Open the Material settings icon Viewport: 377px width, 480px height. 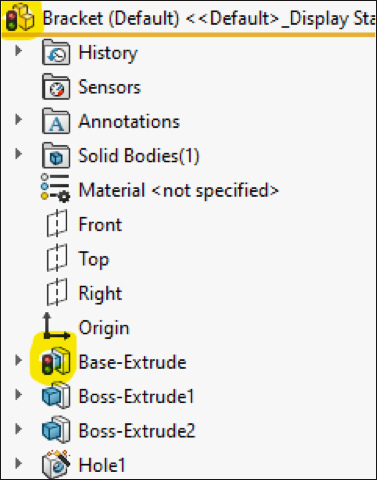(x=56, y=188)
